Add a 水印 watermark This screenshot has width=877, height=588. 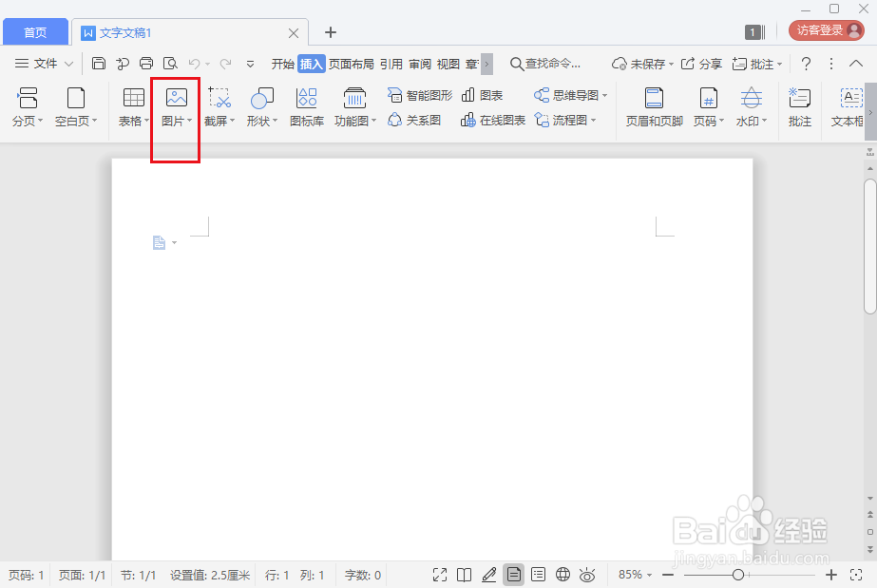tap(752, 106)
